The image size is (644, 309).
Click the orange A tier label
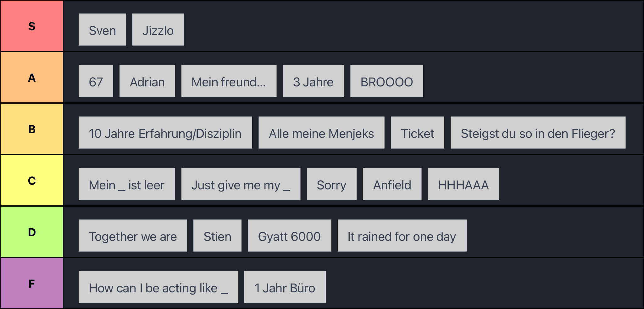[x=32, y=78]
